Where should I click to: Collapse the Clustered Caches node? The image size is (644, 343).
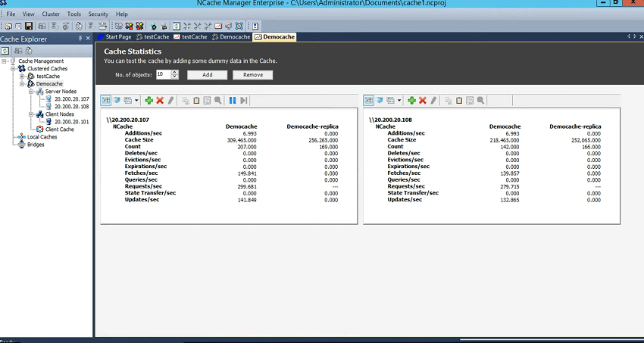(13, 68)
